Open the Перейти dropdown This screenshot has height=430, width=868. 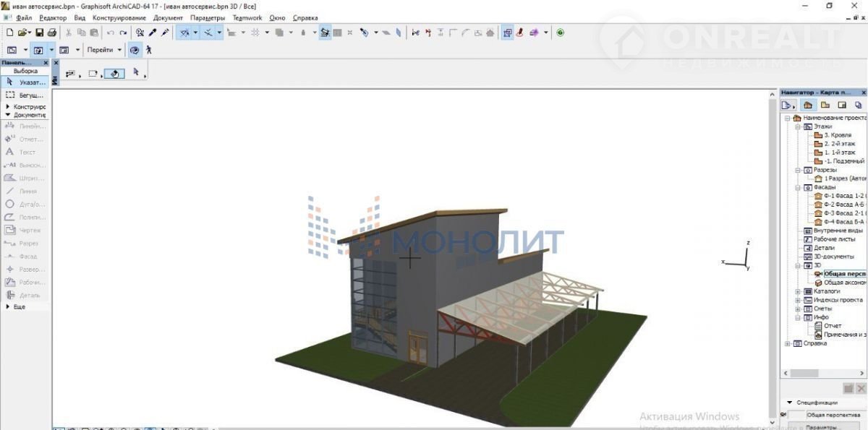click(x=104, y=51)
